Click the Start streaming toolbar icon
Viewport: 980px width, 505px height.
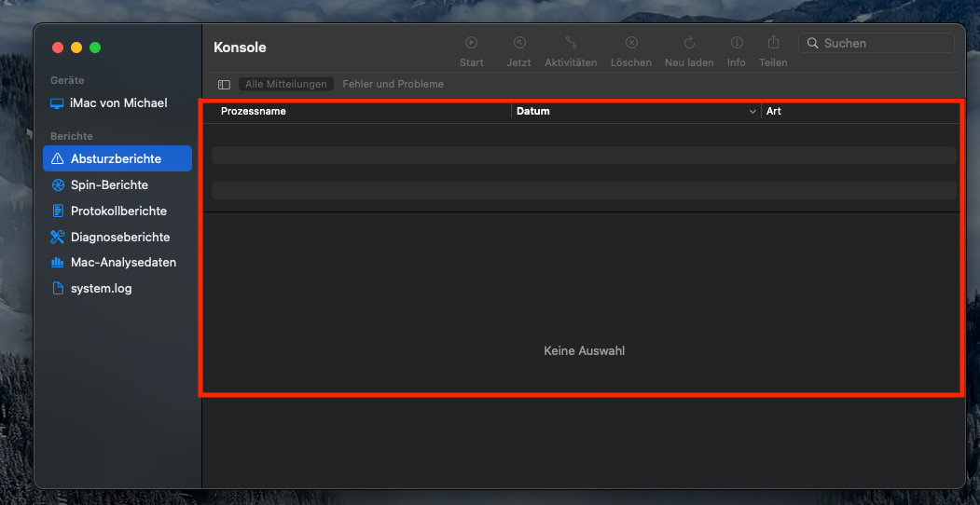471,43
